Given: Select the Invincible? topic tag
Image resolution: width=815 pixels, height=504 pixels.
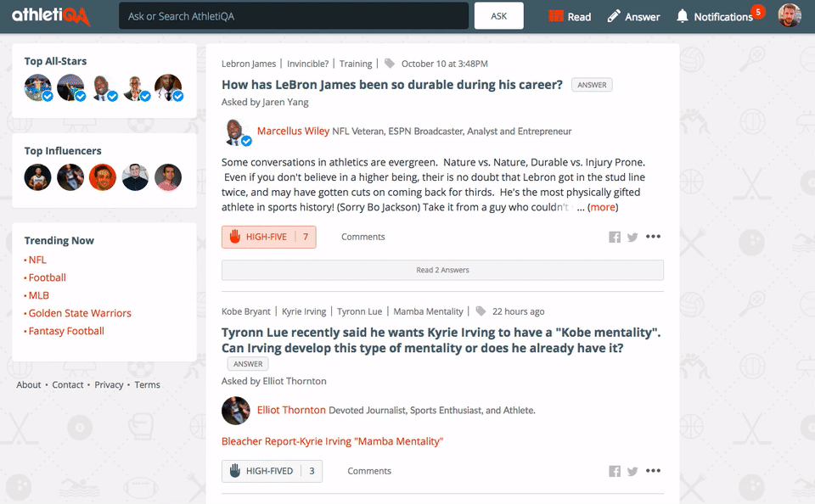Looking at the screenshot, I should click(307, 64).
